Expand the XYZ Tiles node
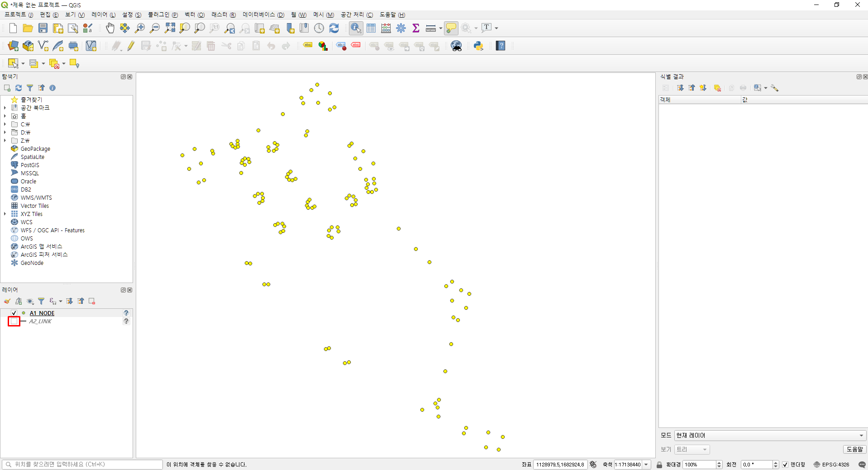Screen dimensions: 868x470 click(x=5, y=214)
